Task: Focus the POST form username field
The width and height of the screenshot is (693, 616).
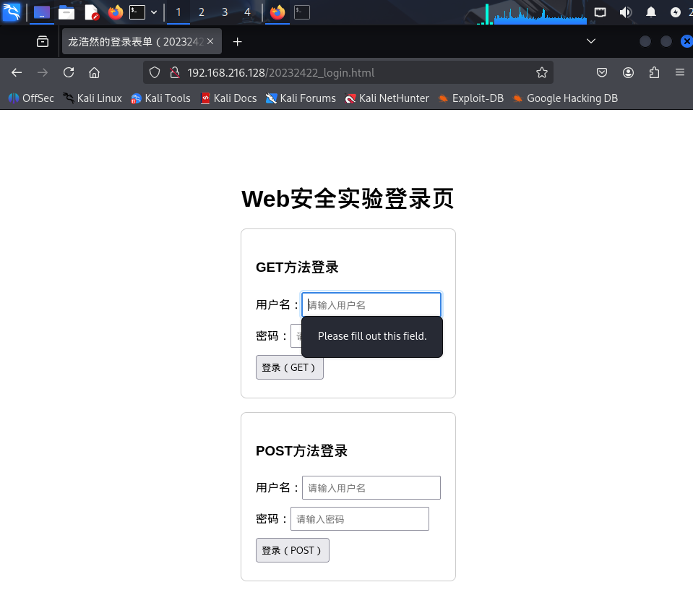Action: (x=371, y=488)
